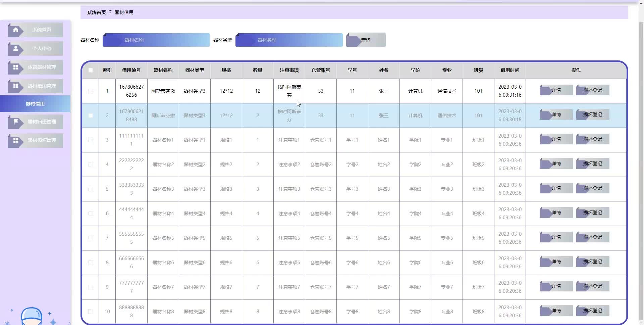The image size is (644, 325).
Task: Click the person icon for 个人中心
Action: [x=15, y=49]
